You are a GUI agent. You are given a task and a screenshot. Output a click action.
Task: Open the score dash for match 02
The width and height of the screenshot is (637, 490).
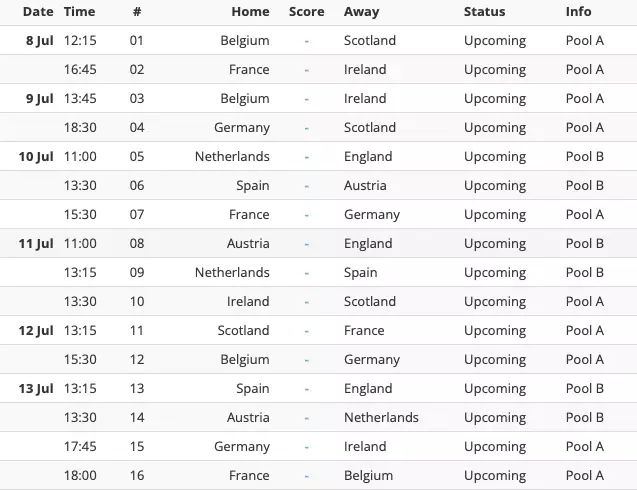pyautogui.click(x=306, y=70)
